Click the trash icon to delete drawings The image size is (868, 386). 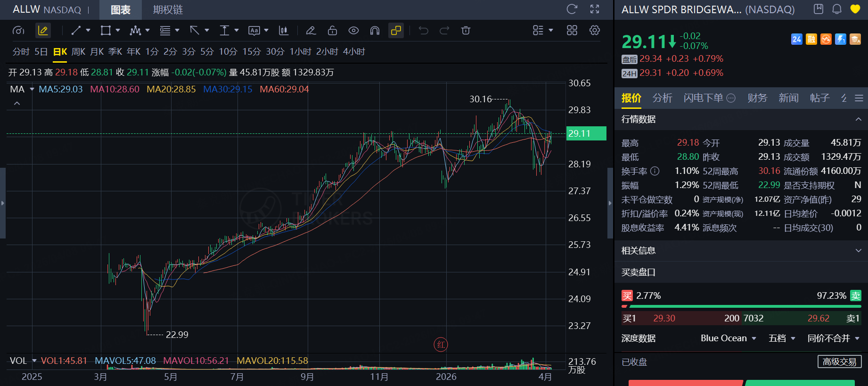[466, 31]
